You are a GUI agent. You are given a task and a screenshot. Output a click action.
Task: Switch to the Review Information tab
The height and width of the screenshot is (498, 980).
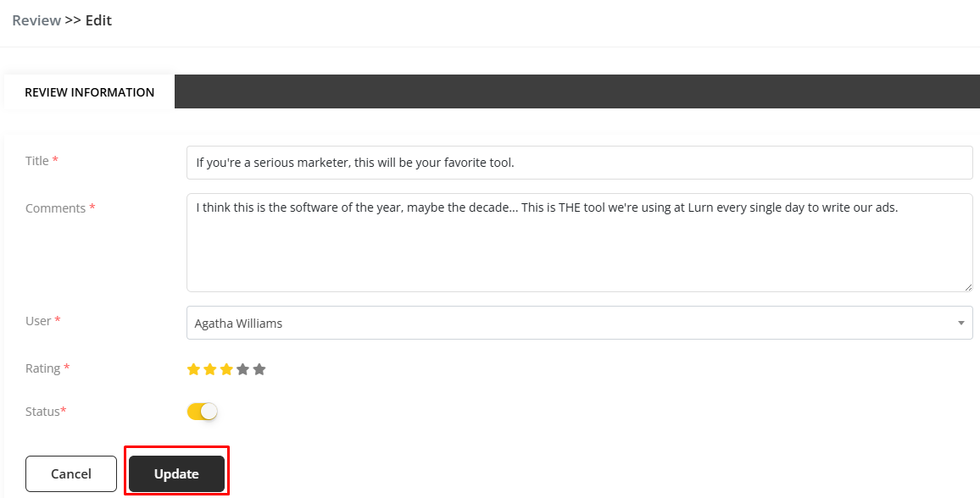click(x=89, y=92)
